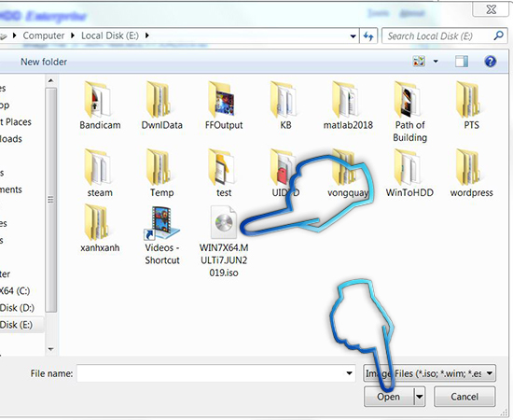The image size is (513, 420).
Task: Click the refresh address bar button
Action: coord(368,35)
